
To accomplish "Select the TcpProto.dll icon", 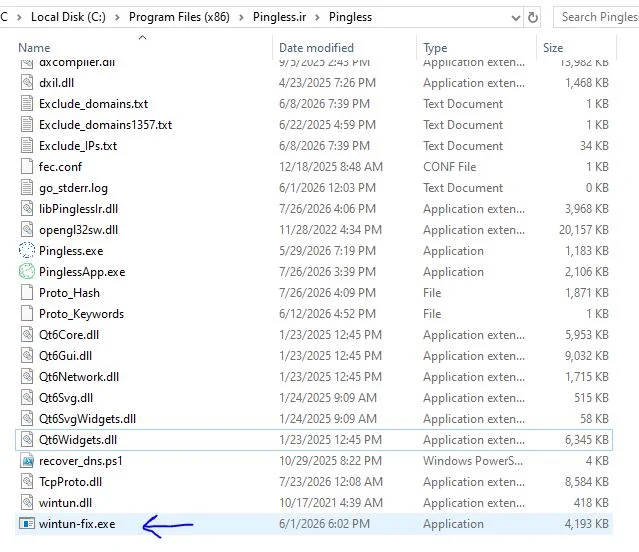I will (27, 482).
